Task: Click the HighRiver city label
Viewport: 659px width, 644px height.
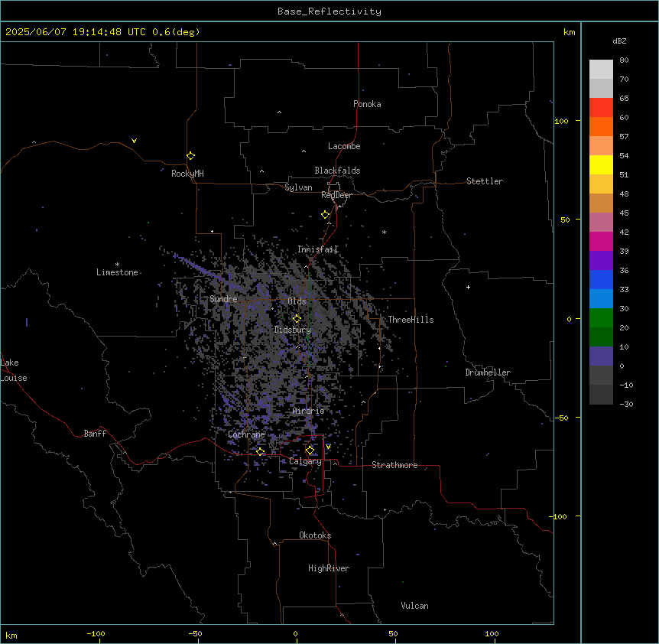Action: (329, 568)
